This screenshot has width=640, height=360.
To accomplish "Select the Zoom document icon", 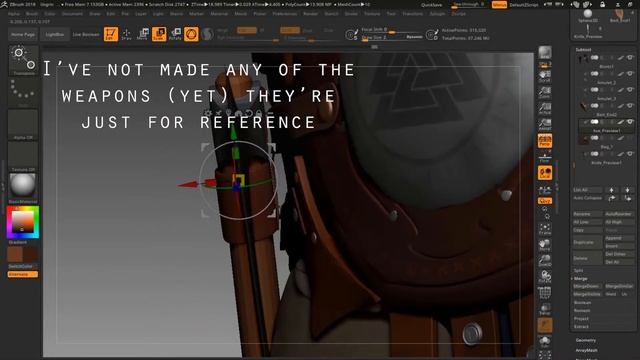I will coord(544,93).
